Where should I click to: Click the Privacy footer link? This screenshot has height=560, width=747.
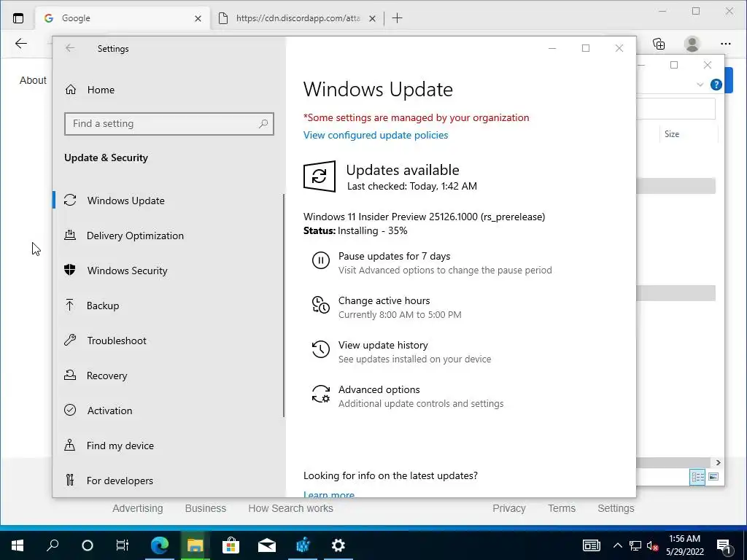pos(508,508)
